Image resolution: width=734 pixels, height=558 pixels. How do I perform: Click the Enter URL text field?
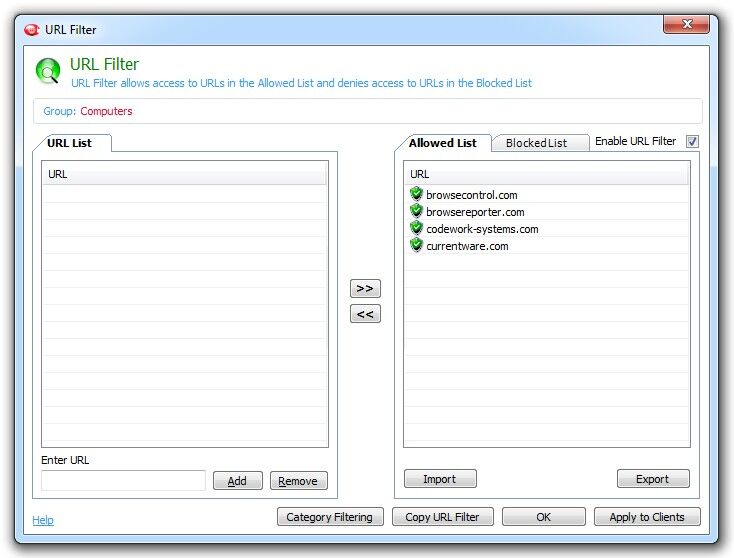pos(124,480)
